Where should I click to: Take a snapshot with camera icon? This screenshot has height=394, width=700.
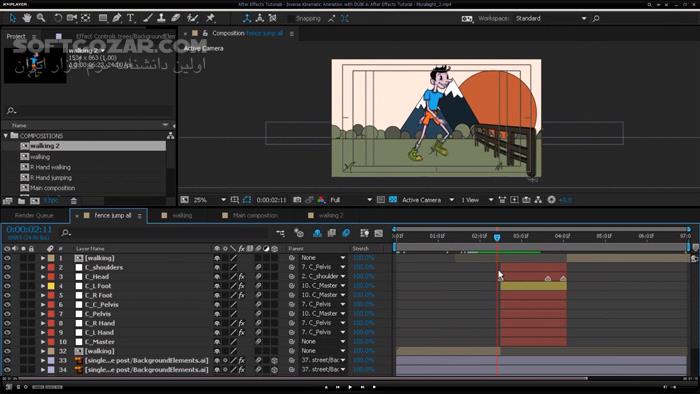297,200
